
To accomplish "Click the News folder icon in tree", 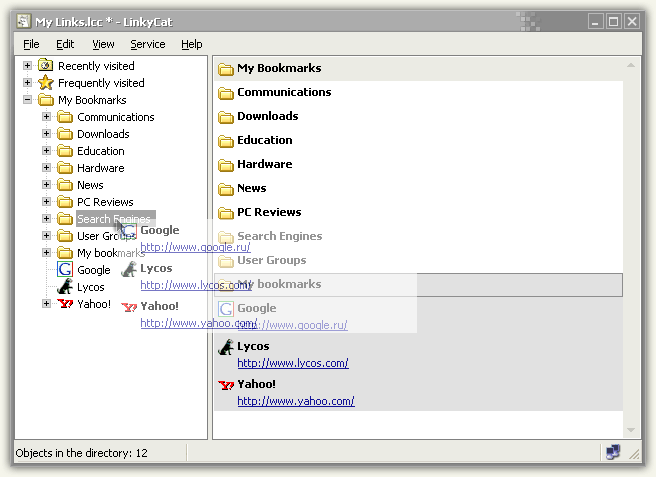I will pyautogui.click(x=65, y=185).
